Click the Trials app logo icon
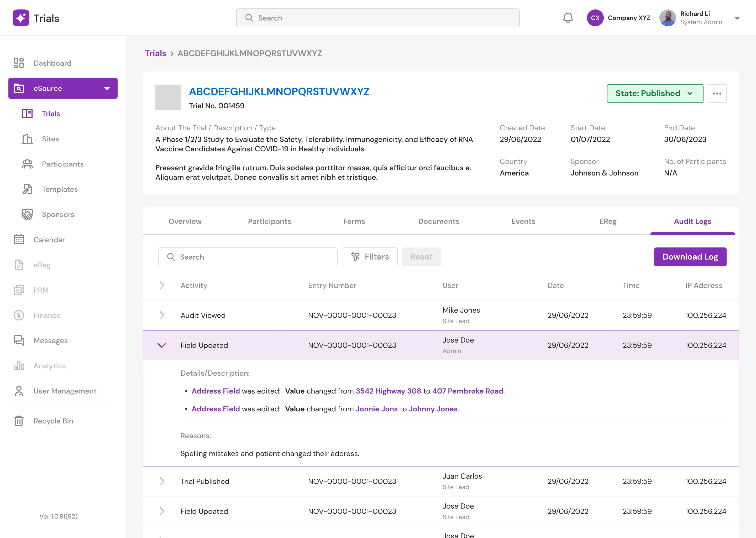The image size is (756, 538). [x=21, y=18]
